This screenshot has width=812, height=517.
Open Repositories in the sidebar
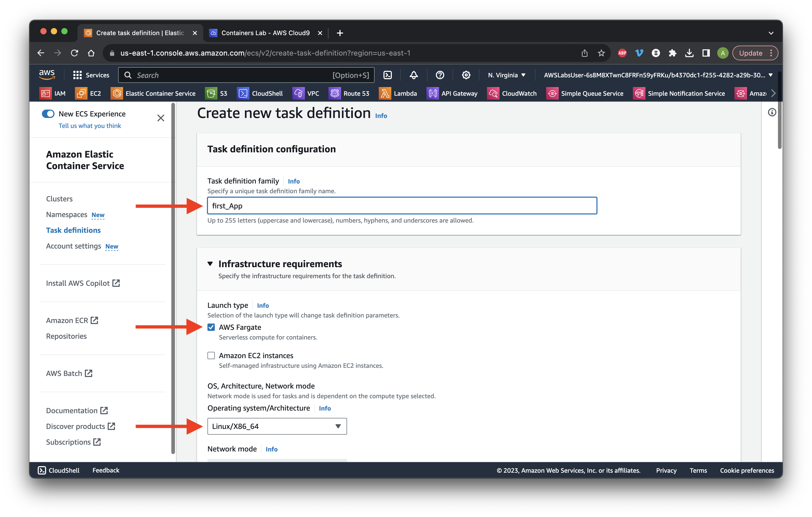(x=66, y=336)
